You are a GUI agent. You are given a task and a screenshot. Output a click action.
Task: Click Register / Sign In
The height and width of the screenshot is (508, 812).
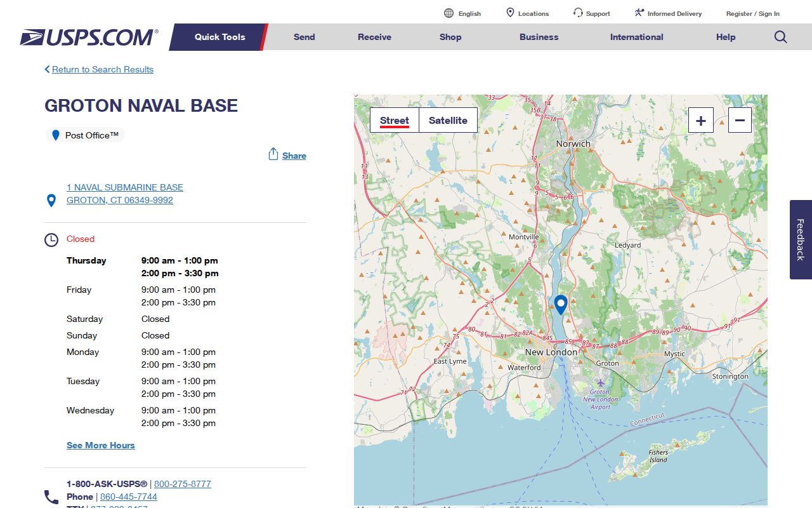tap(753, 13)
